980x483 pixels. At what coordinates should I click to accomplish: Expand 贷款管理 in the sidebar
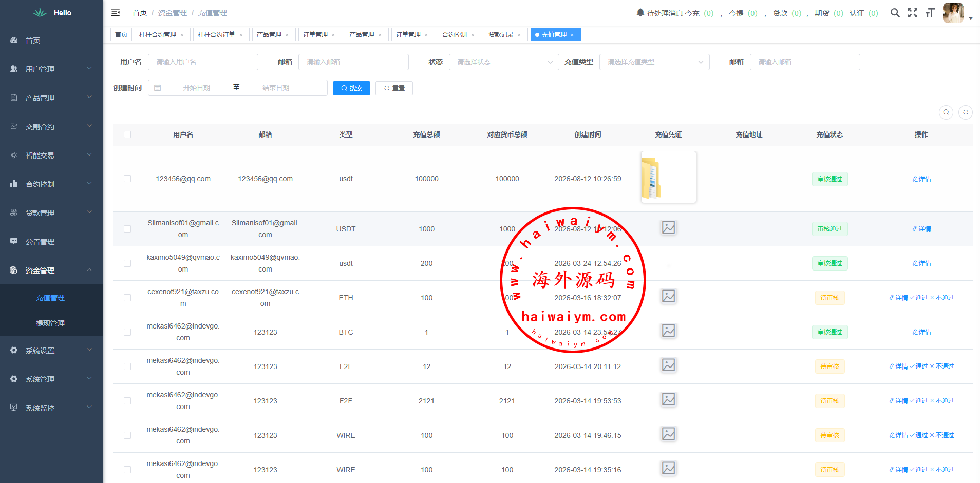pos(51,213)
